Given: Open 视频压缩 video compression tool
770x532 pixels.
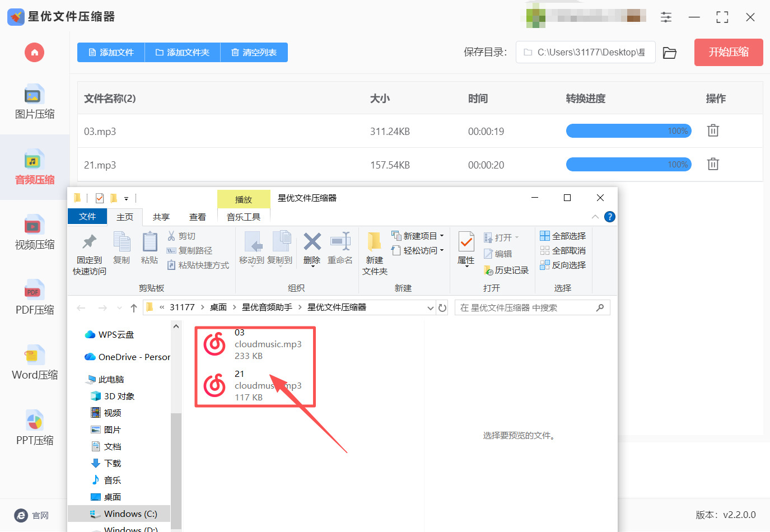Looking at the screenshot, I should 35,232.
